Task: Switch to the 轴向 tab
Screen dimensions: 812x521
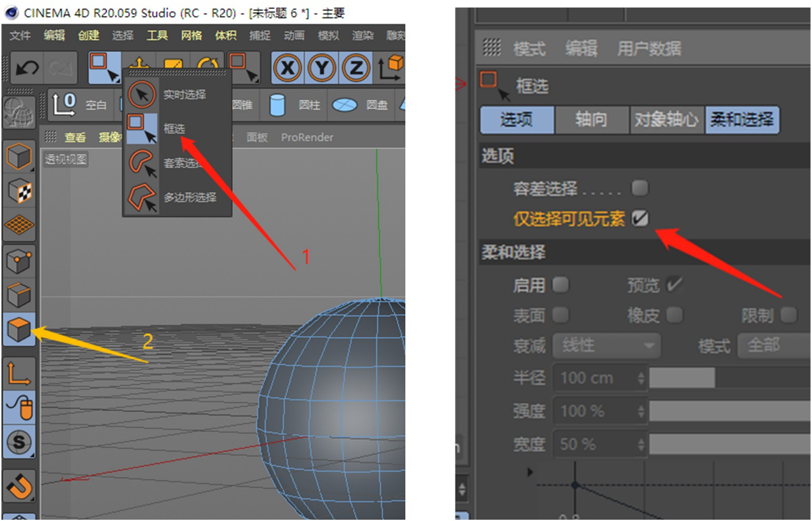Action: (590, 120)
